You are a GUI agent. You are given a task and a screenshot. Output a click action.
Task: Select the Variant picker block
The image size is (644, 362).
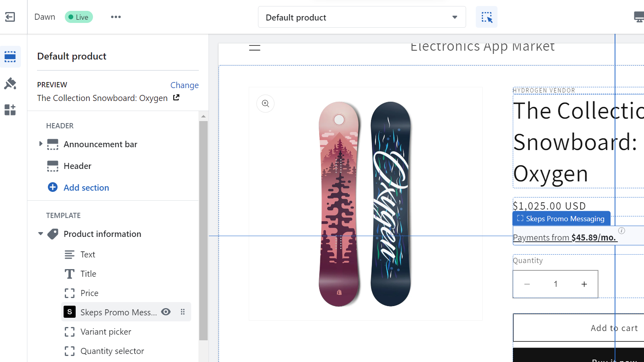[x=126, y=332]
